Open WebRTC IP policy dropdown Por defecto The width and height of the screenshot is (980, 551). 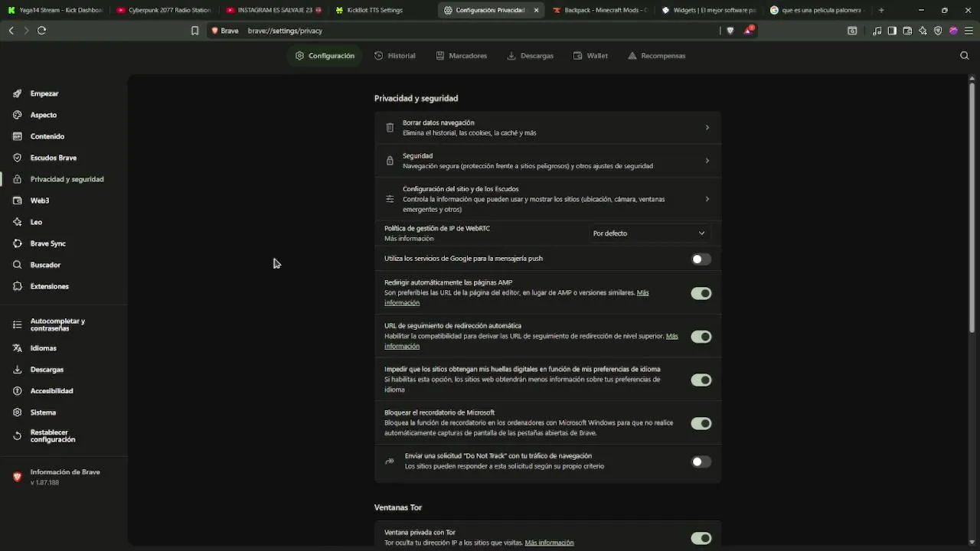(x=648, y=233)
